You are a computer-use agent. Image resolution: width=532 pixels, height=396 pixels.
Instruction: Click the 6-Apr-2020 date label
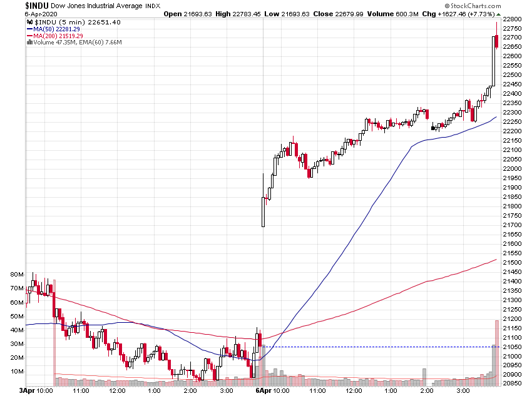click(x=41, y=14)
